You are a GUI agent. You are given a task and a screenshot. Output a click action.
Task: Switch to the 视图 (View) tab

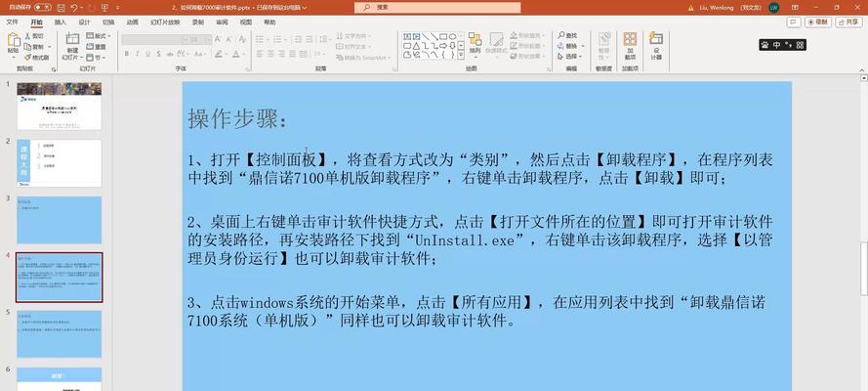point(246,22)
